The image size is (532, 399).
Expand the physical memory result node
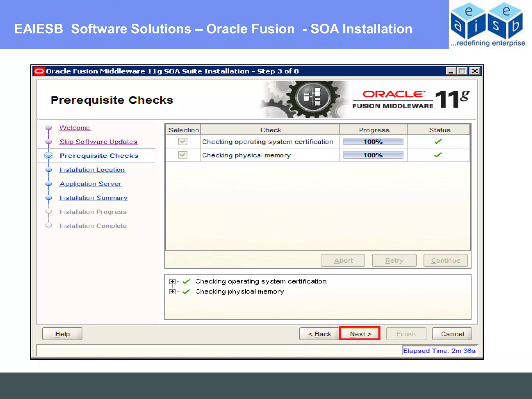172,292
